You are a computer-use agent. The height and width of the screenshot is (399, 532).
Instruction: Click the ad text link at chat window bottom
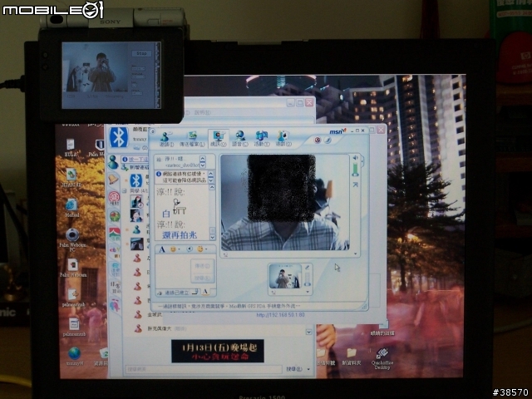[229, 306]
